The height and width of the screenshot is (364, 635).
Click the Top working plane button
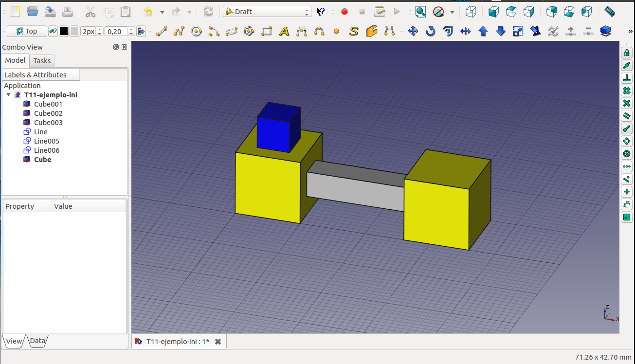(27, 32)
